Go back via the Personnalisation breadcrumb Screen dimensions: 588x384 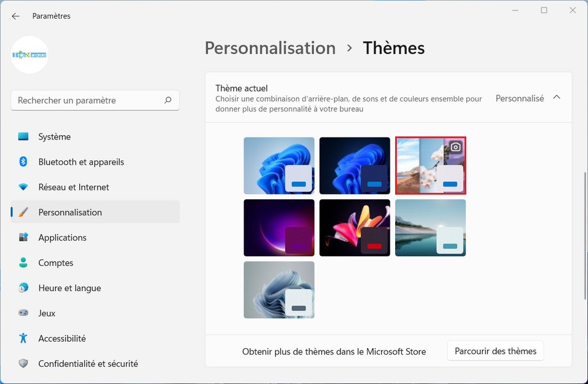tap(270, 48)
